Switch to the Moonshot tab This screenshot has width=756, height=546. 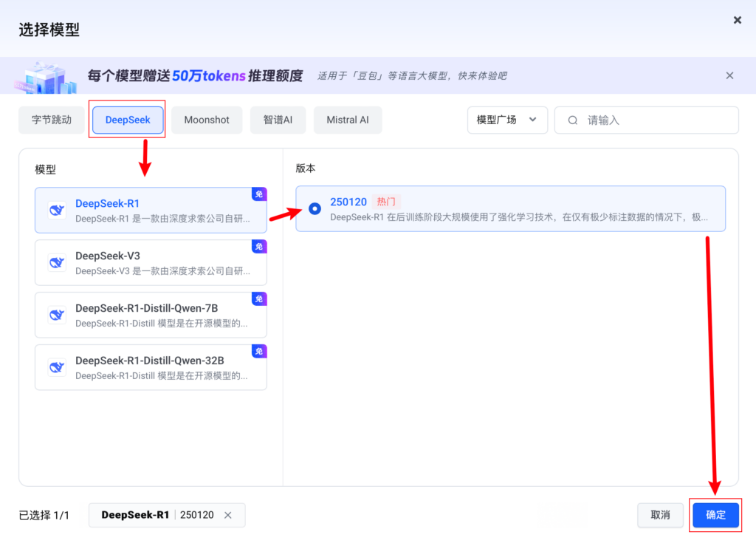tap(207, 120)
